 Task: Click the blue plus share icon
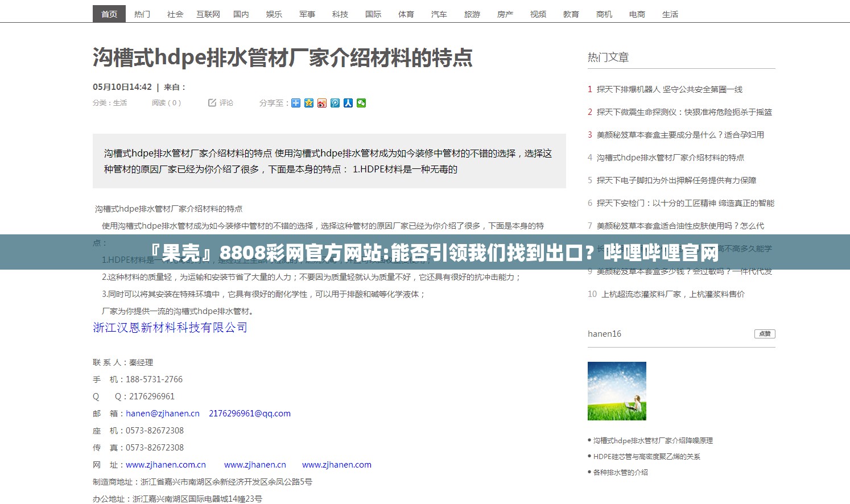coord(296,103)
